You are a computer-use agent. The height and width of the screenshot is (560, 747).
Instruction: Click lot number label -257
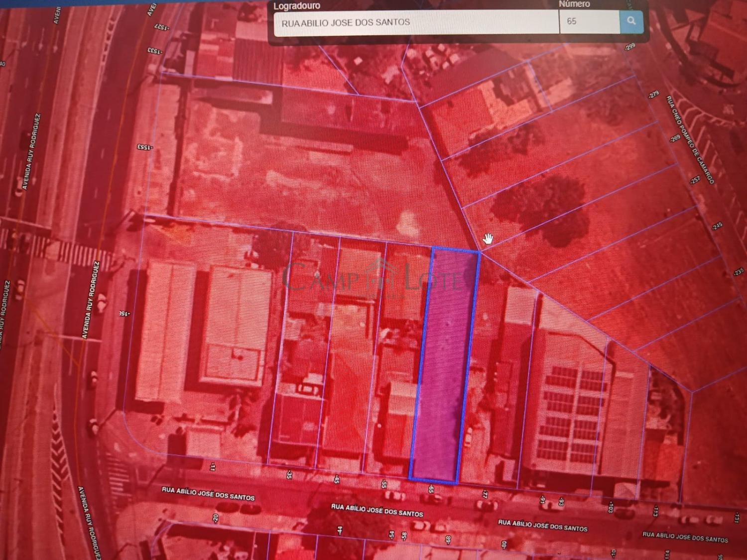click(x=695, y=180)
